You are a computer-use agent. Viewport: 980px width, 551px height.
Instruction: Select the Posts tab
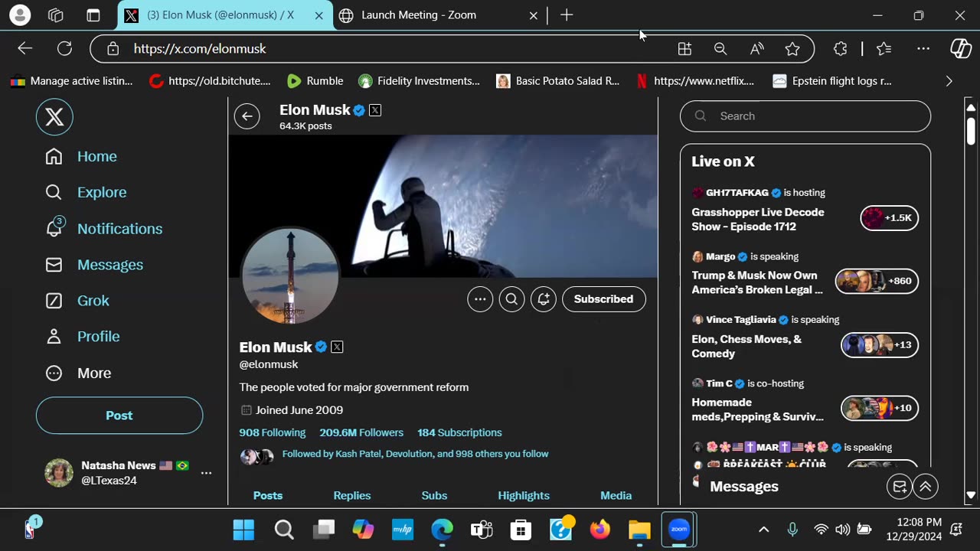[x=268, y=495]
